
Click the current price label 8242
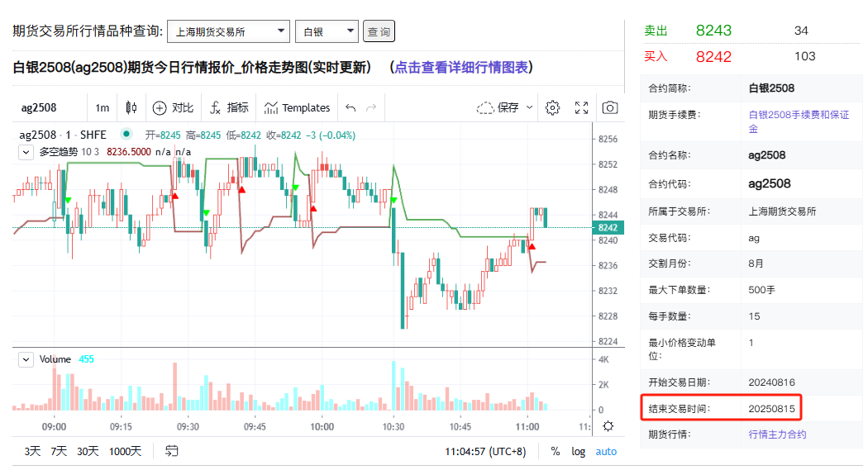click(x=608, y=228)
